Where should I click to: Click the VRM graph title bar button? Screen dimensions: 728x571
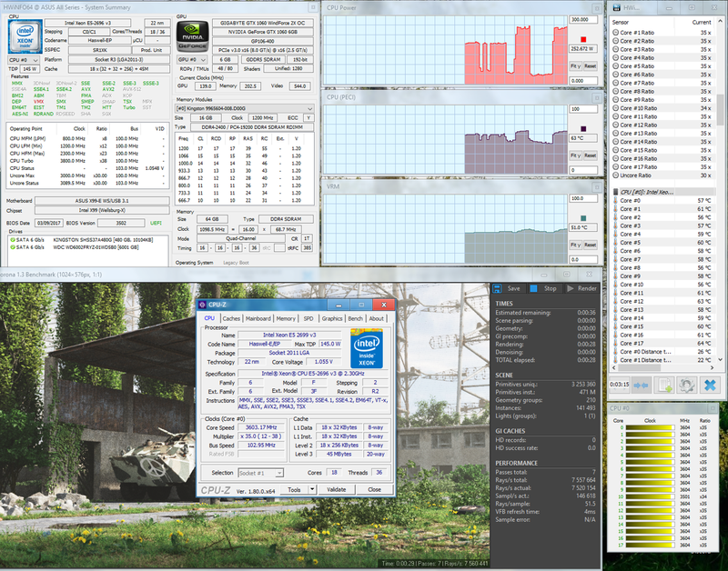point(597,187)
